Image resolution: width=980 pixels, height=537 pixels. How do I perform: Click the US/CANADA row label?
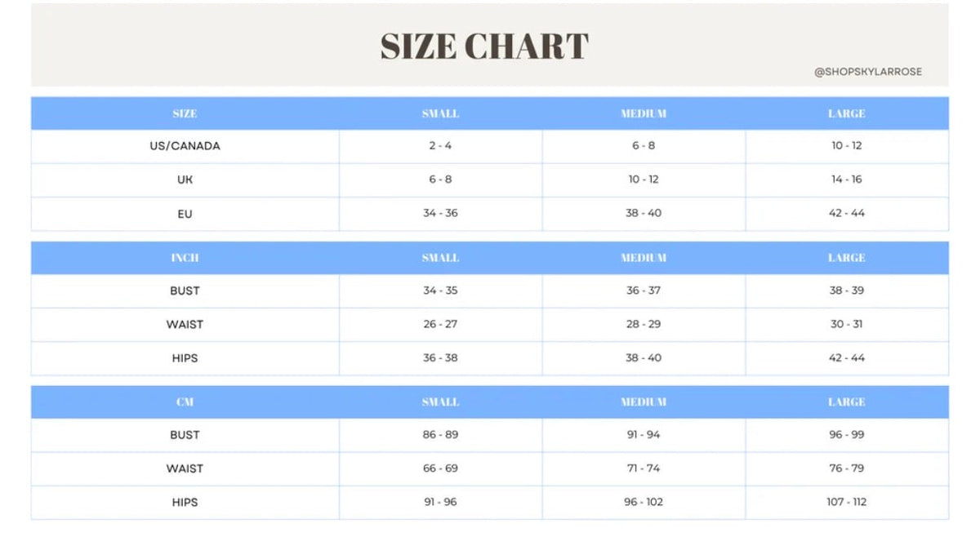185,146
